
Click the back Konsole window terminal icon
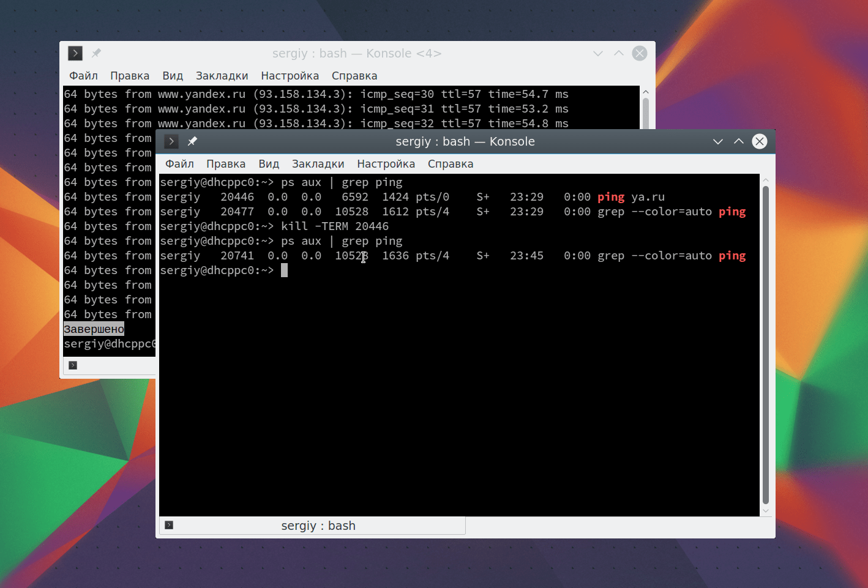[x=75, y=53]
